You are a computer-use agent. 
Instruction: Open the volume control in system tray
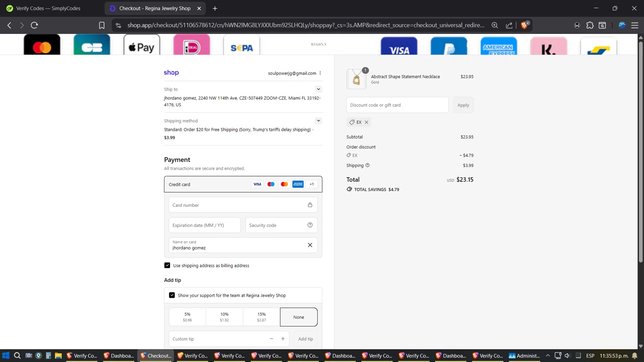tap(568, 356)
